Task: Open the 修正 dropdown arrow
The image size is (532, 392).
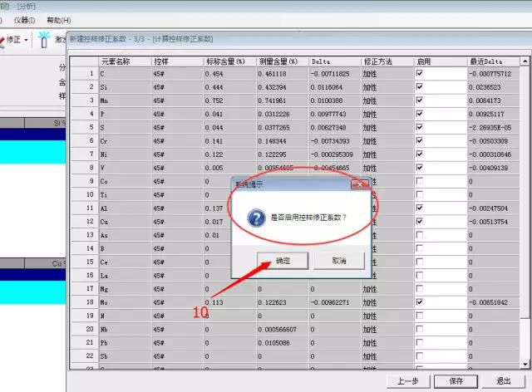Action: [27, 40]
